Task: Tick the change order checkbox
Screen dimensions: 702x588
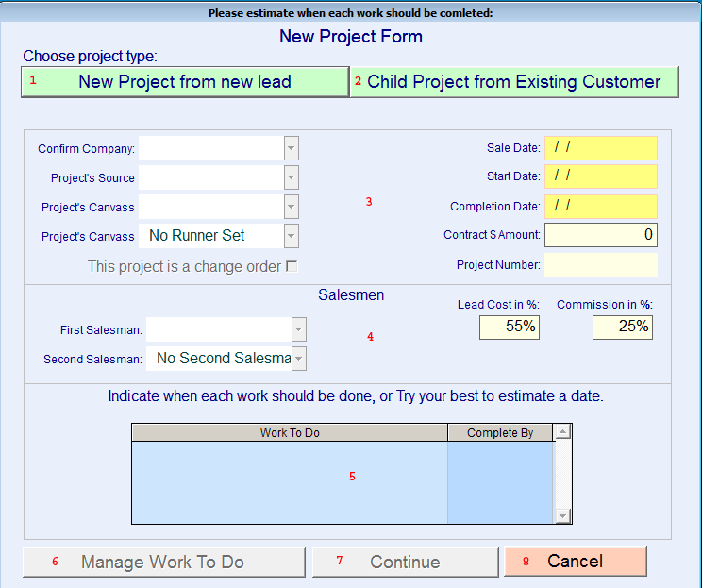Action: click(x=292, y=266)
